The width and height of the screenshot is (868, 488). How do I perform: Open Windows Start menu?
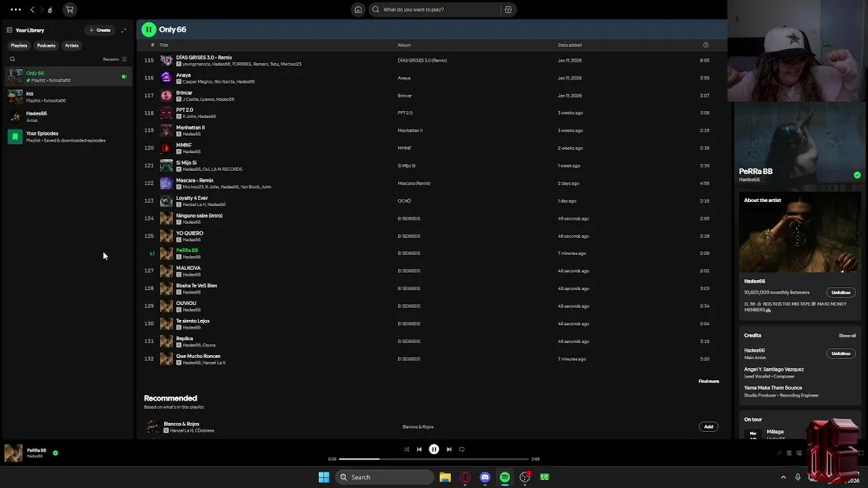pos(323,477)
